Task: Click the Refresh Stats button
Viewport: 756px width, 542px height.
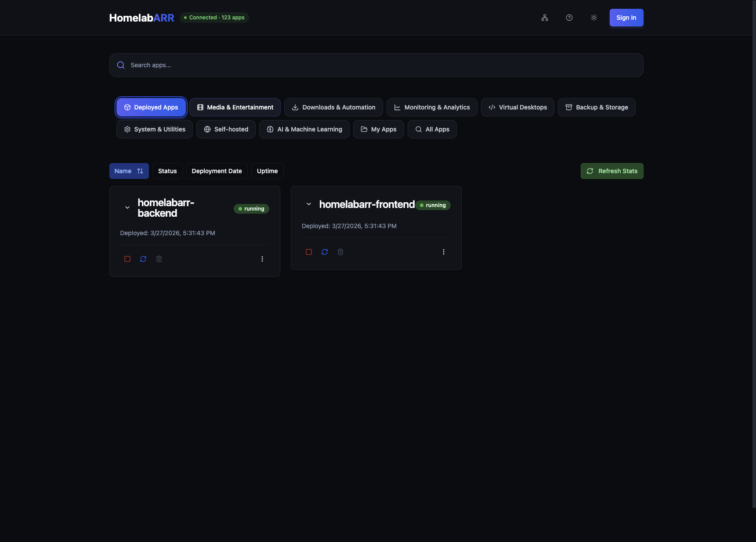Action: 611,171
